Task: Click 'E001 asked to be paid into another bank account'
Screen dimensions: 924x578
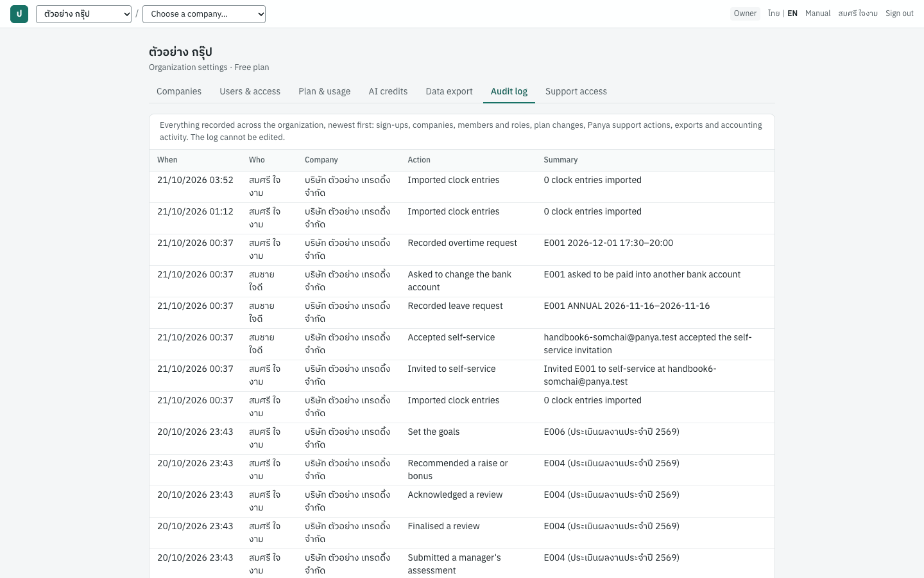Action: pyautogui.click(x=642, y=275)
